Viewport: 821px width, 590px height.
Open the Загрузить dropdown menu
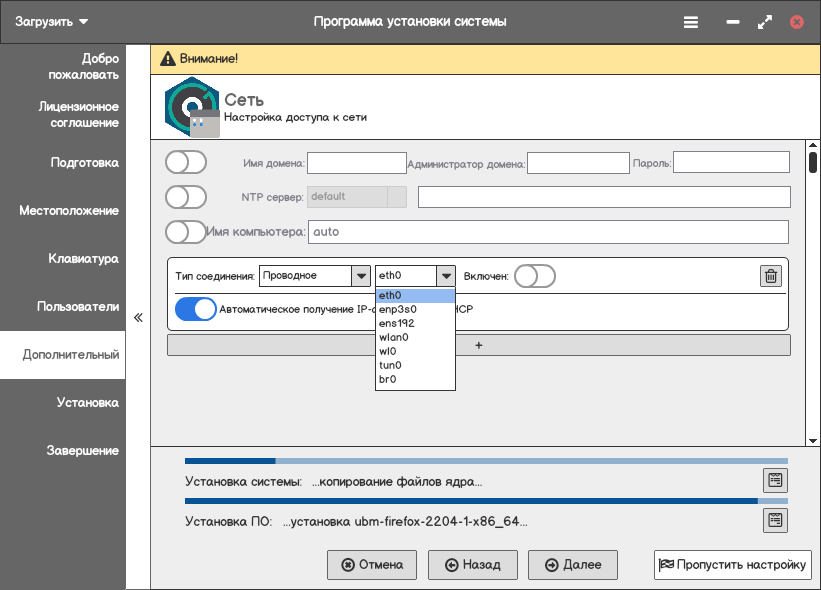pos(51,21)
